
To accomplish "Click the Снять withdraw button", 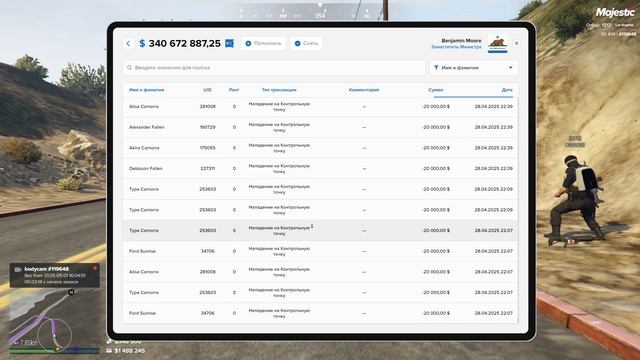I will [x=306, y=43].
